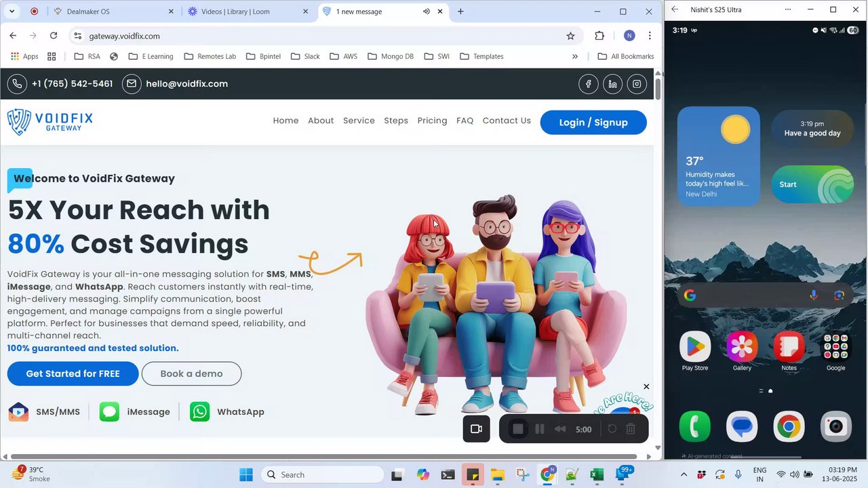Open the E Learning bookmarks folder

tap(150, 56)
